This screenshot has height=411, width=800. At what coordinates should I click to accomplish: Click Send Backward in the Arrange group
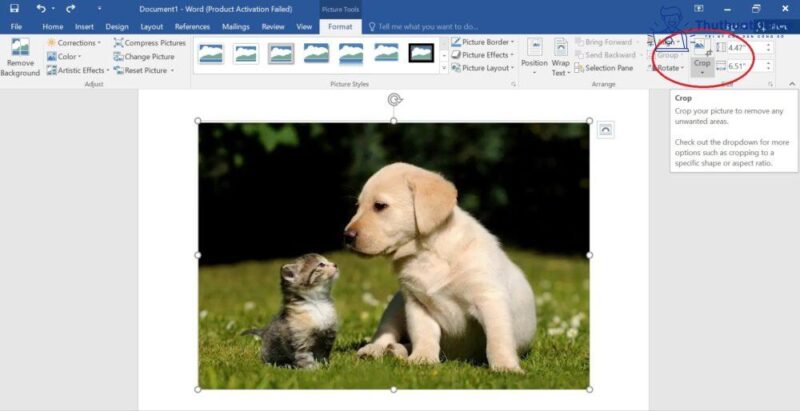(x=605, y=55)
